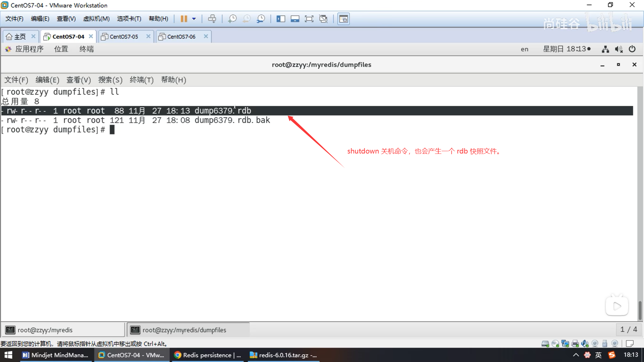
Task: Toggle Unity mode icon
Action: click(x=323, y=19)
